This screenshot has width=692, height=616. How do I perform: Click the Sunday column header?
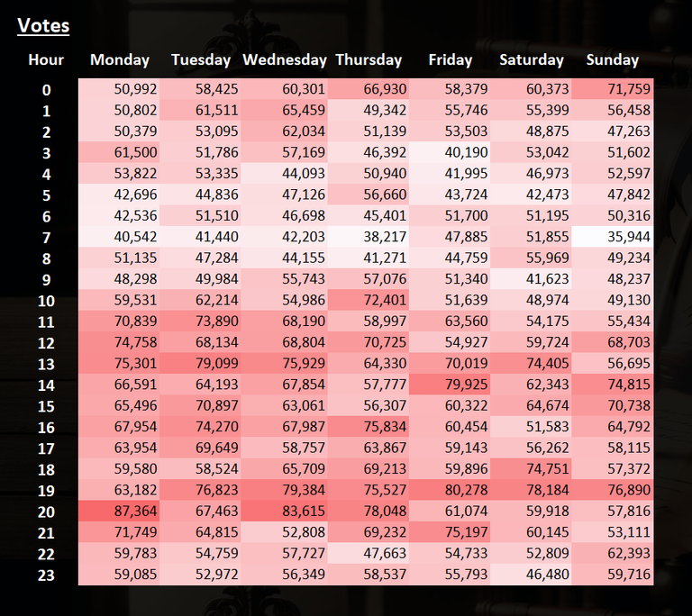click(x=612, y=59)
